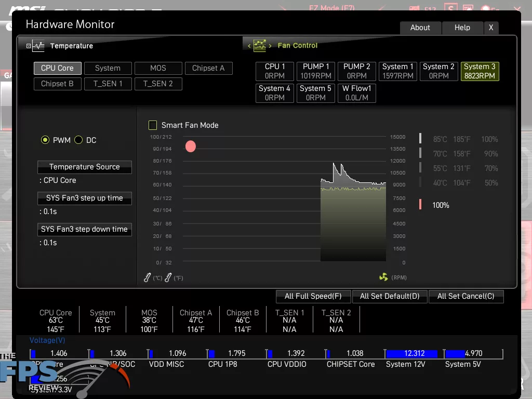Open the About tab
The width and height of the screenshot is (532, 399).
pos(420,28)
